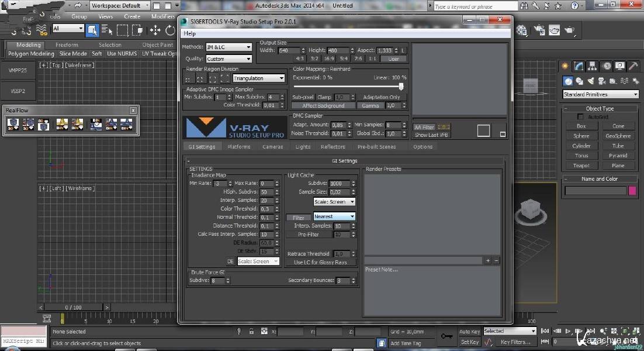Select the Cameras creation category icon
Screen dimensions: 644x351
(601, 81)
